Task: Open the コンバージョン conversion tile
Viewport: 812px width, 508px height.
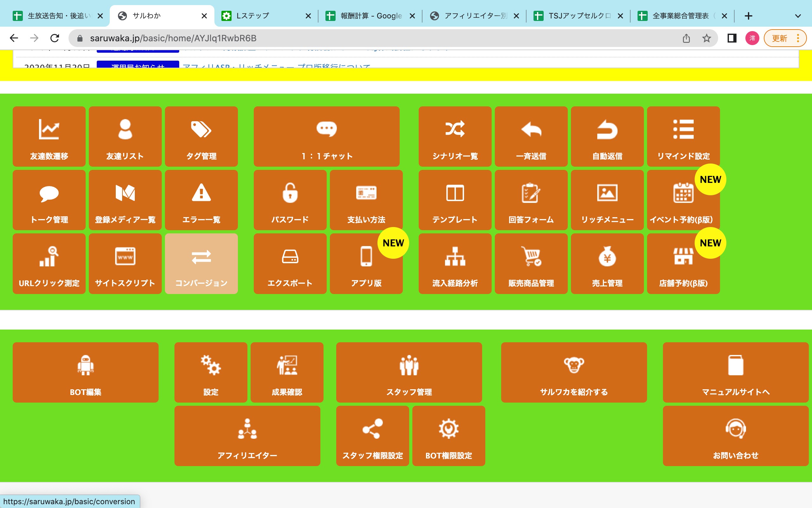Action: coord(201,264)
